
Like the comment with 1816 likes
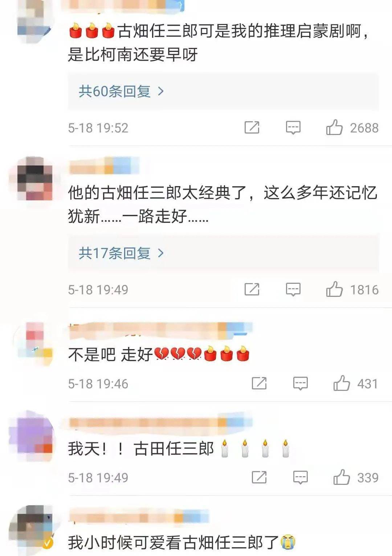334,289
